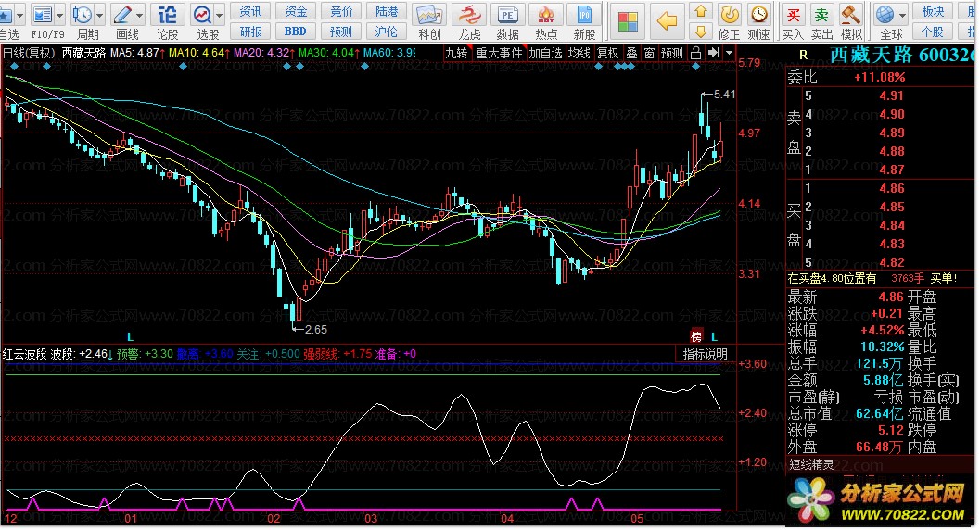Toggle 重大事件 markers on chart
980x530 pixels.
click(499, 53)
